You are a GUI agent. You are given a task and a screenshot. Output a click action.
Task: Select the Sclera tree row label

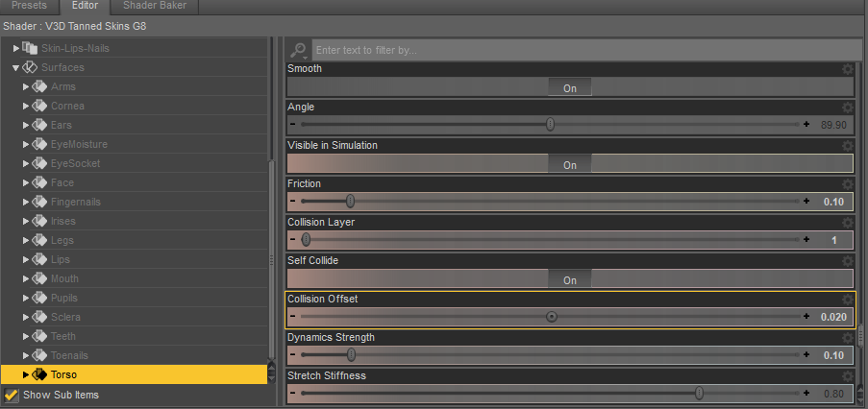pyautogui.click(x=65, y=317)
